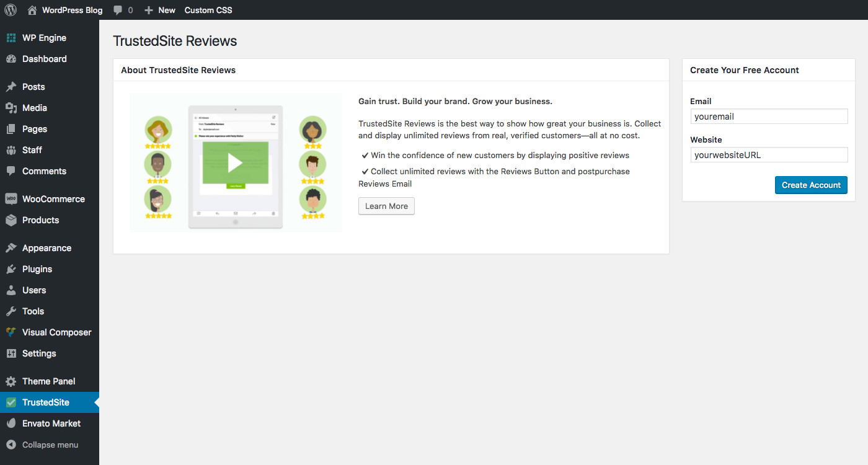
Task: Click the WP Engine sidebar icon
Action: tap(11, 38)
